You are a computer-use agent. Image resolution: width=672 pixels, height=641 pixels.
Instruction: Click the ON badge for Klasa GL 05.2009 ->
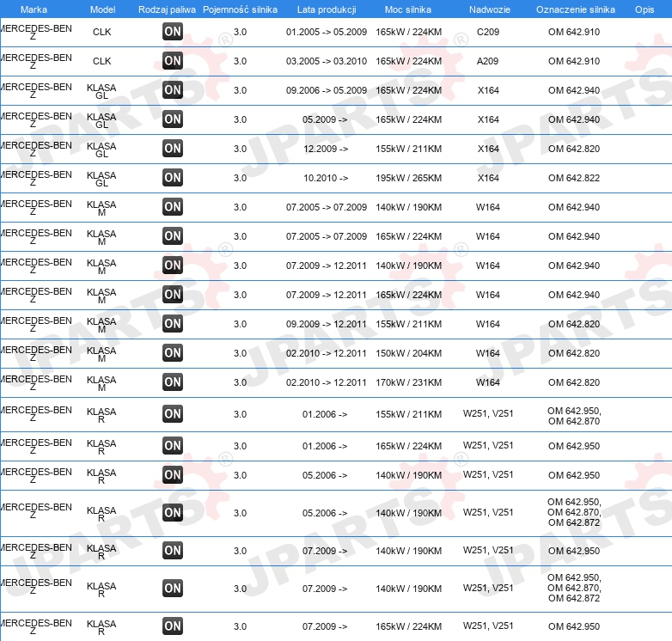tap(173, 119)
